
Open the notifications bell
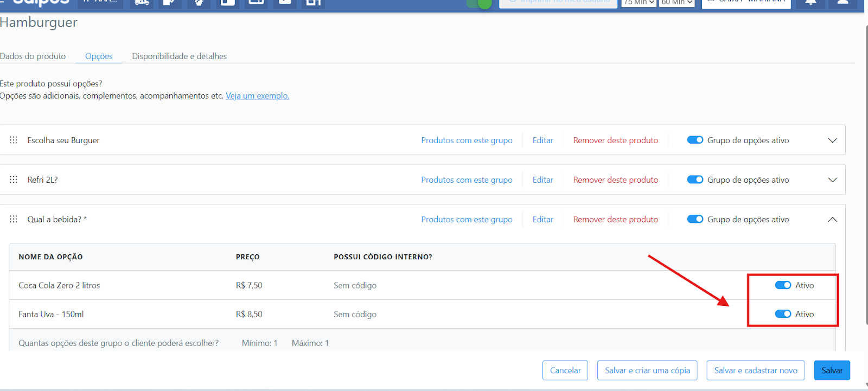pyautogui.click(x=810, y=3)
